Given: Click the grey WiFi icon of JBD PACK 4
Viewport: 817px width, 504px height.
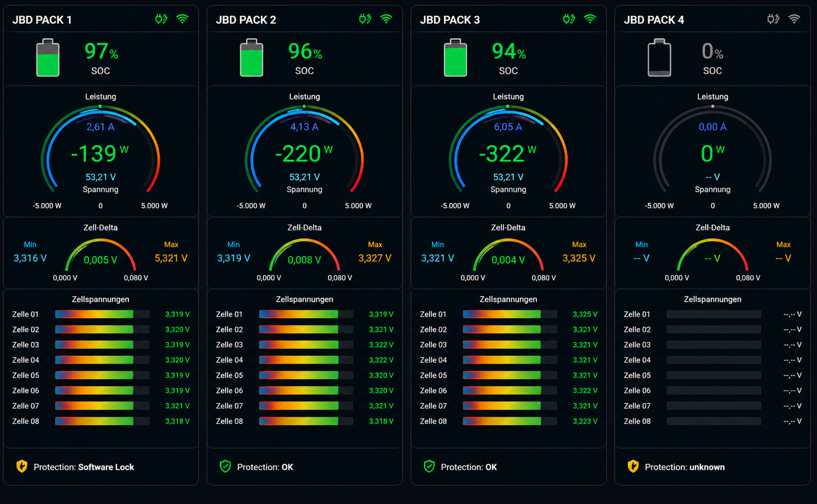Looking at the screenshot, I should pos(794,19).
